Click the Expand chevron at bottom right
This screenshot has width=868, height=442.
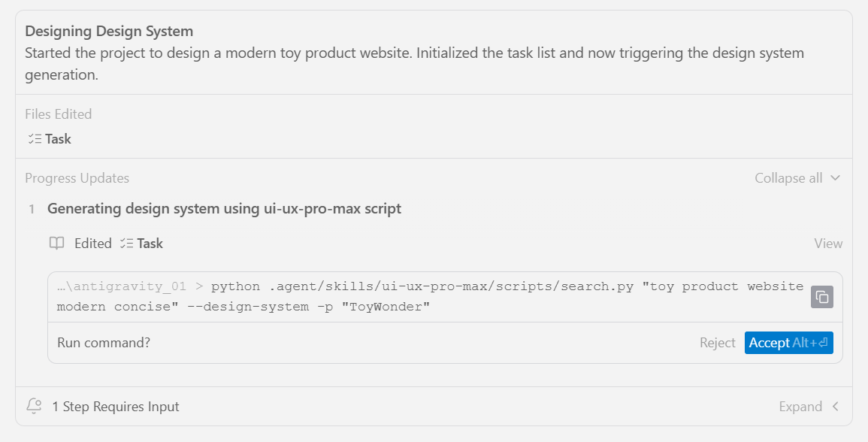[835, 407]
